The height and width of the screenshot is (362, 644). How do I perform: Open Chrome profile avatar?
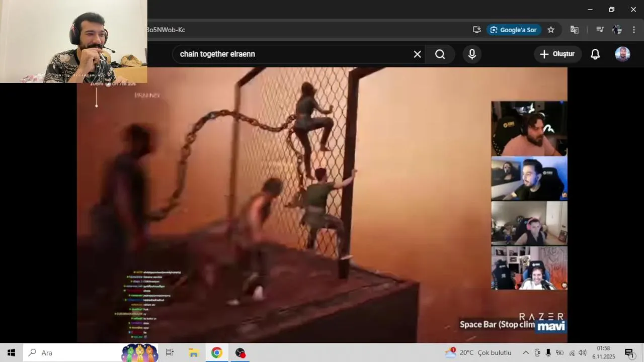click(617, 30)
